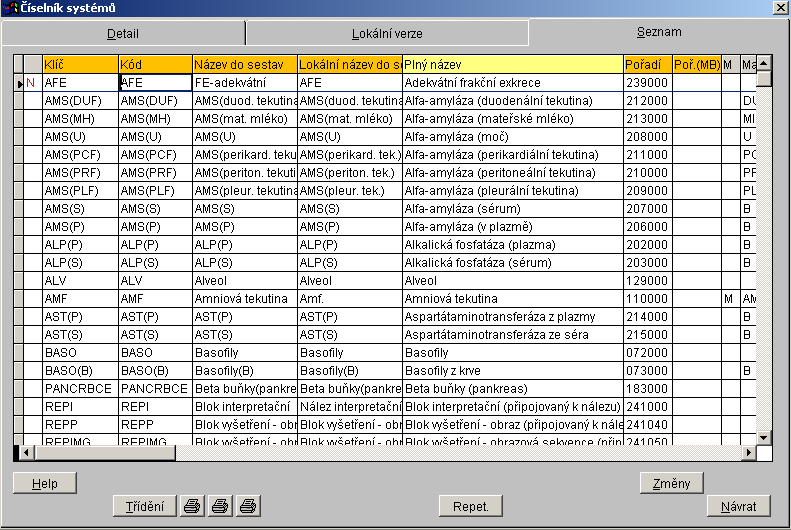Open the Lokální verze tab
The image size is (791, 530).
[387, 34]
